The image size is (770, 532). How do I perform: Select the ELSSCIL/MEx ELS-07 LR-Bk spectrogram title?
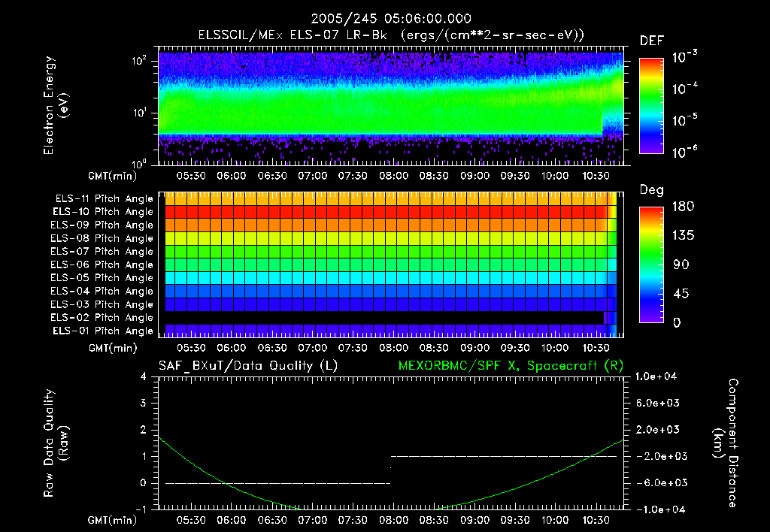click(391, 35)
